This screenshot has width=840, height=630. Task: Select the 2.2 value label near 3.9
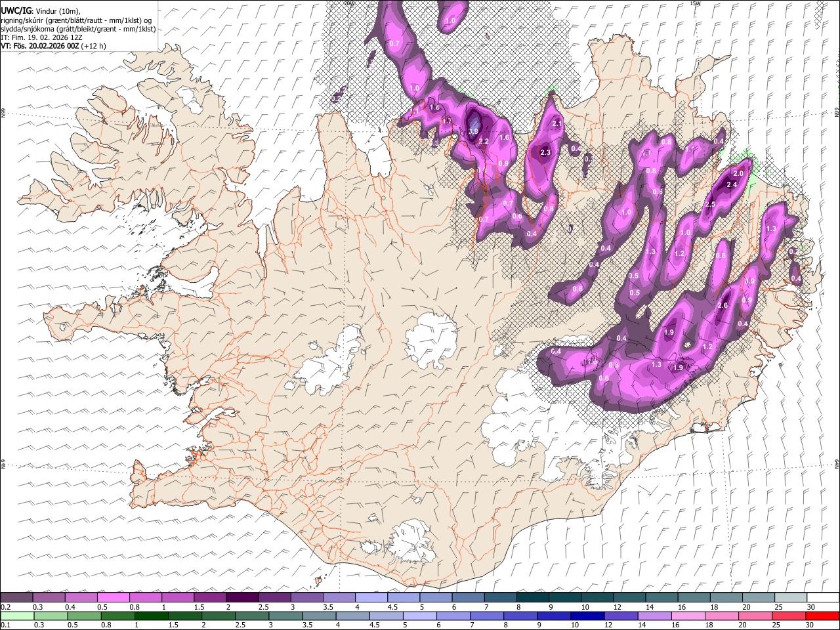point(484,142)
